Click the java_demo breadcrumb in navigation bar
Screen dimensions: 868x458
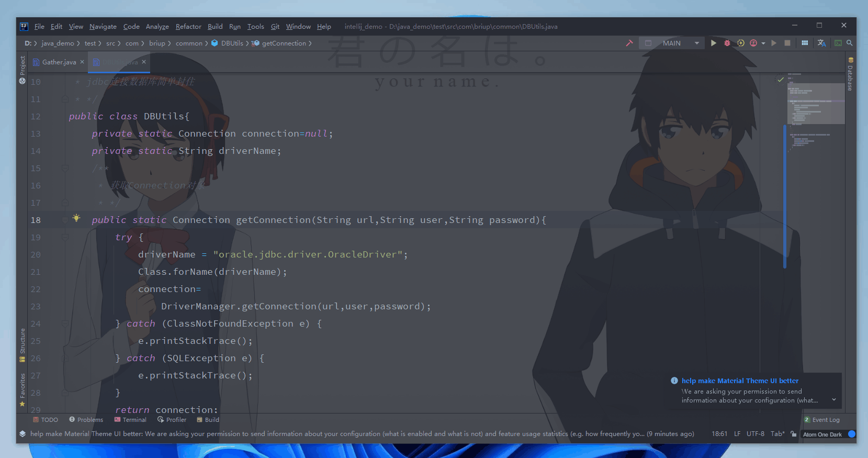[58, 43]
